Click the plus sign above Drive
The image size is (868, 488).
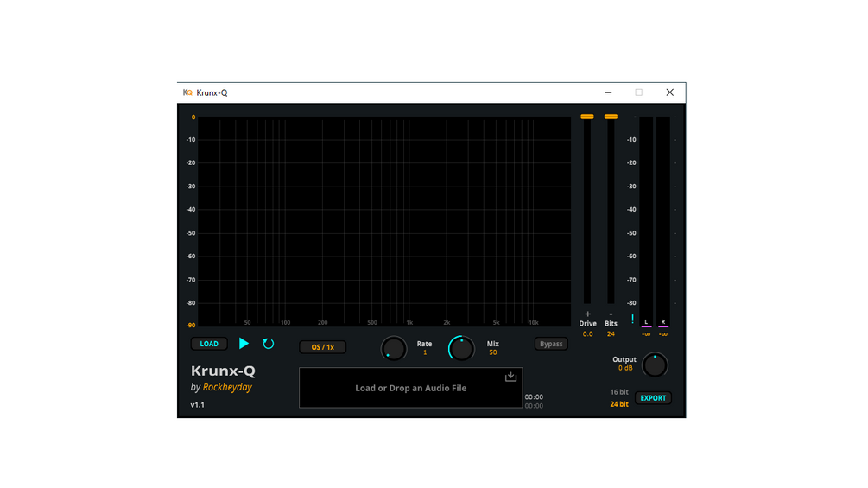point(587,314)
